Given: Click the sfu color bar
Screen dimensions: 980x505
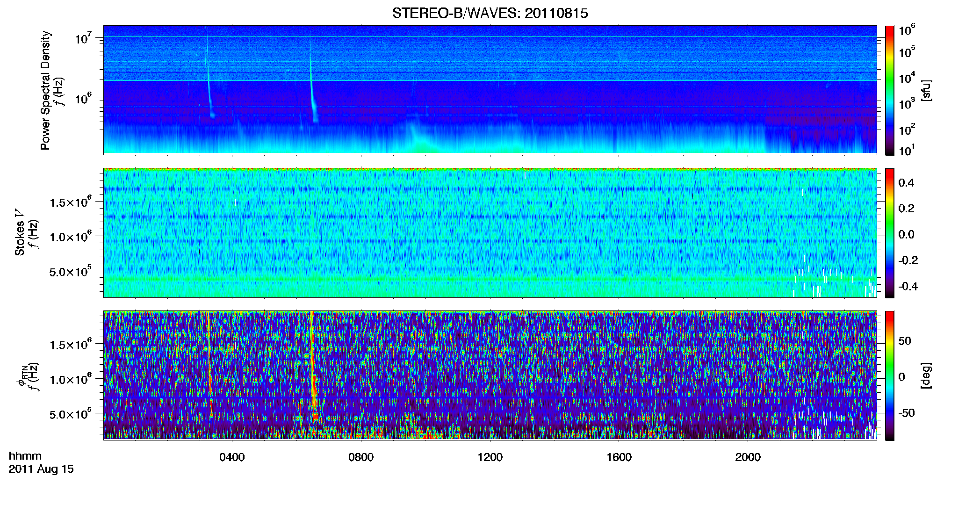Looking at the screenshot, I should 890,90.
